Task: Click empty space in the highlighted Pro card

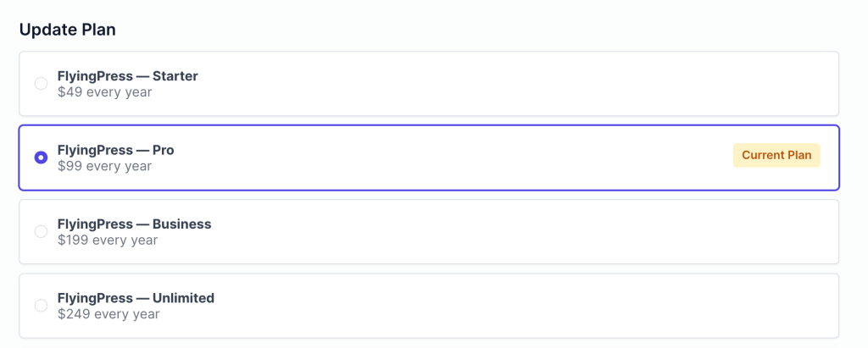Action: click(466, 157)
